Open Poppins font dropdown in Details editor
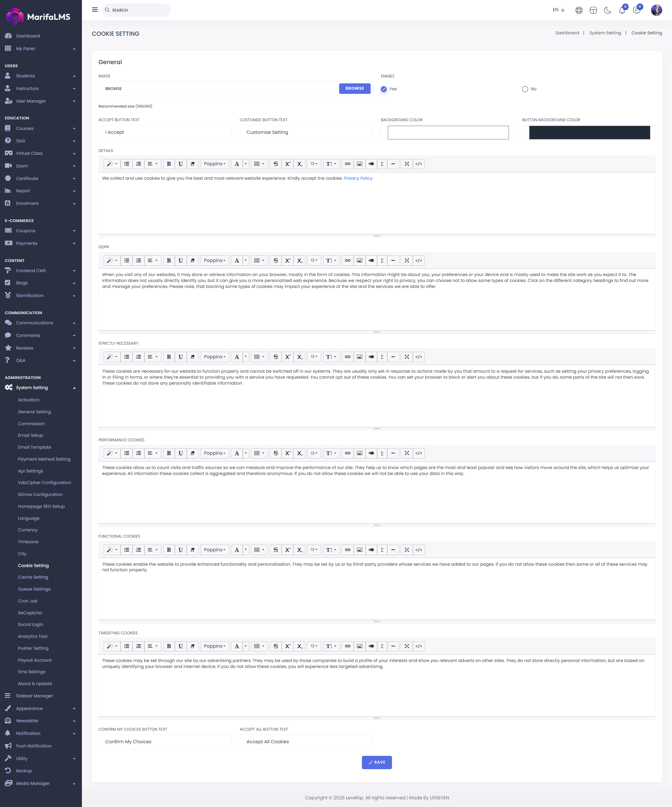Image resolution: width=672 pixels, height=807 pixels. 214,164
